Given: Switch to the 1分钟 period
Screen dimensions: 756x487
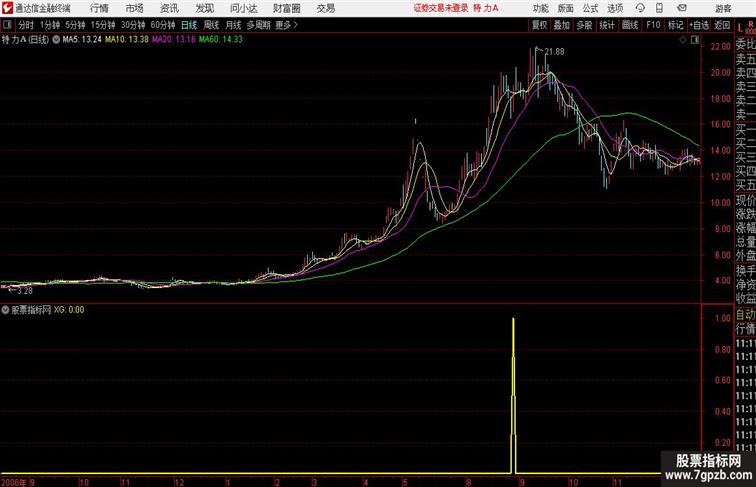Looking at the screenshot, I should (50, 25).
